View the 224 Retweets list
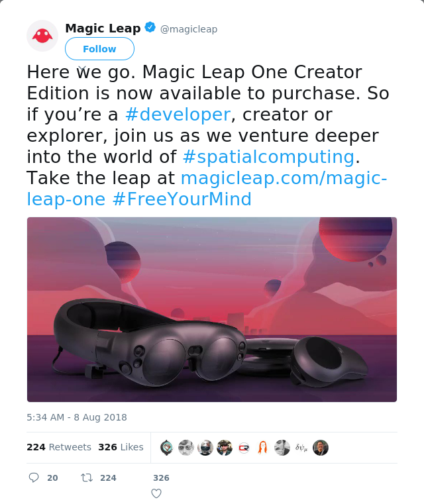 59,447
